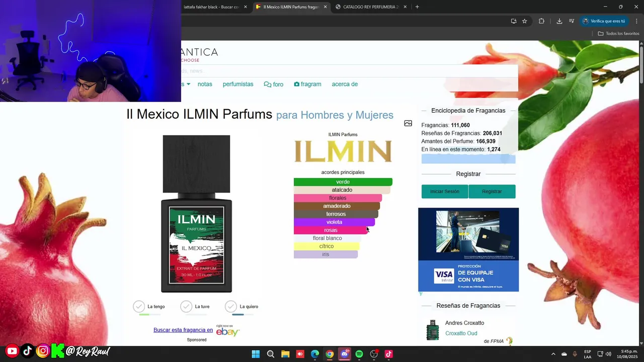Click the microphone tray icon
This screenshot has width=644, height=362.
pos(575,354)
